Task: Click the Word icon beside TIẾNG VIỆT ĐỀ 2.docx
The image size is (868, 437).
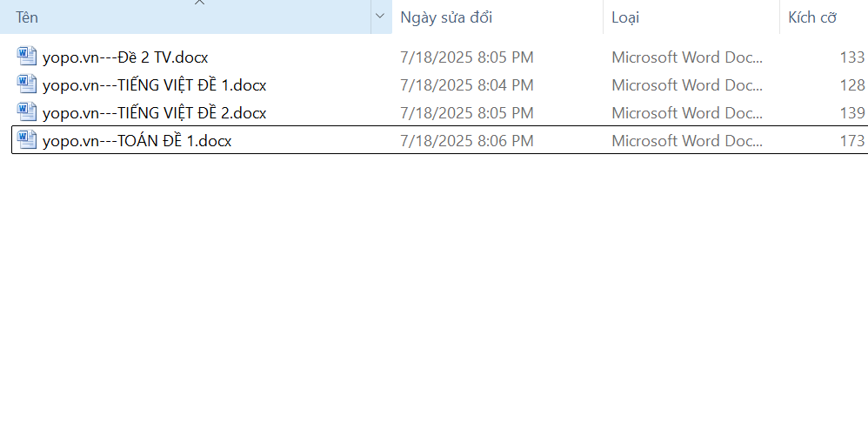Action: 27,112
